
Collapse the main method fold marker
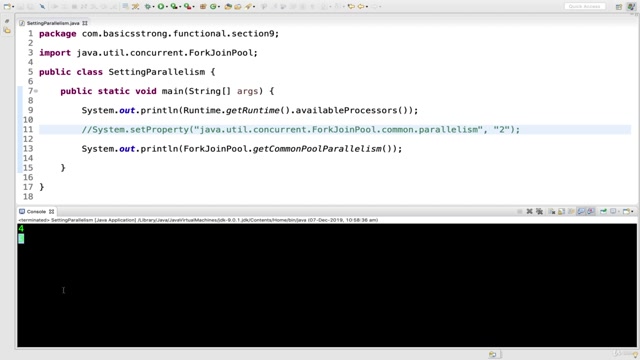point(36,91)
